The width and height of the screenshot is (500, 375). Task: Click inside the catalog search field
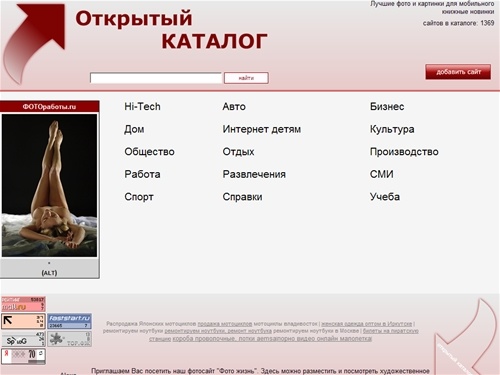click(156, 78)
